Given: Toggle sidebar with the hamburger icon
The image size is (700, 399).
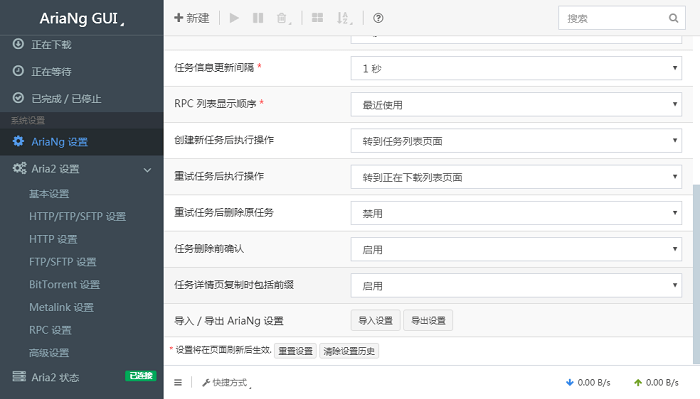Looking at the screenshot, I should [178, 382].
